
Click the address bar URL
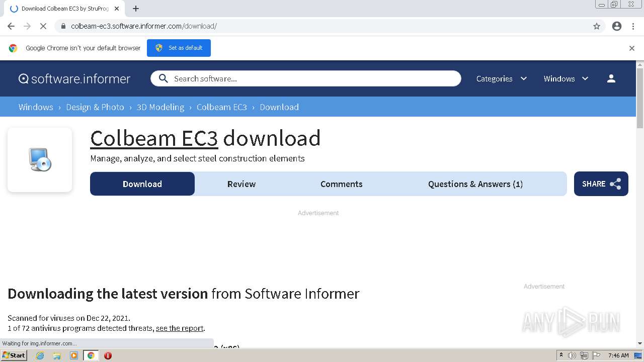pyautogui.click(x=144, y=26)
